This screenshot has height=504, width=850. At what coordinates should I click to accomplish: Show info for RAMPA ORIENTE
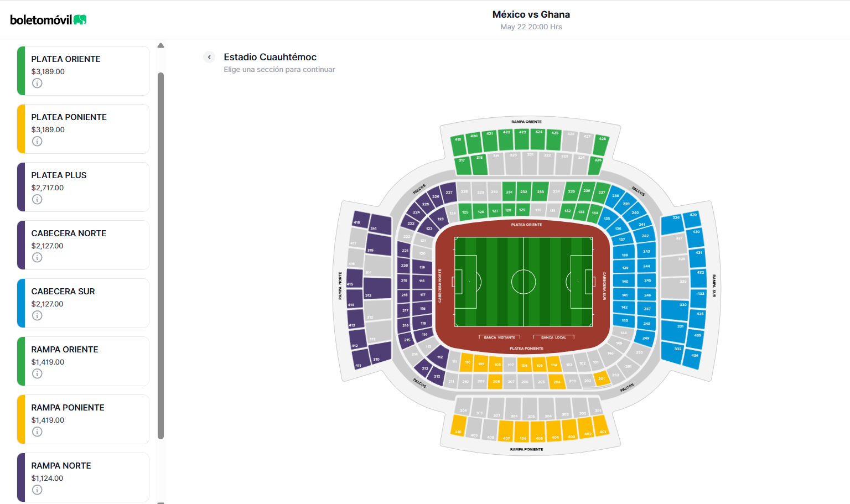pyautogui.click(x=37, y=373)
